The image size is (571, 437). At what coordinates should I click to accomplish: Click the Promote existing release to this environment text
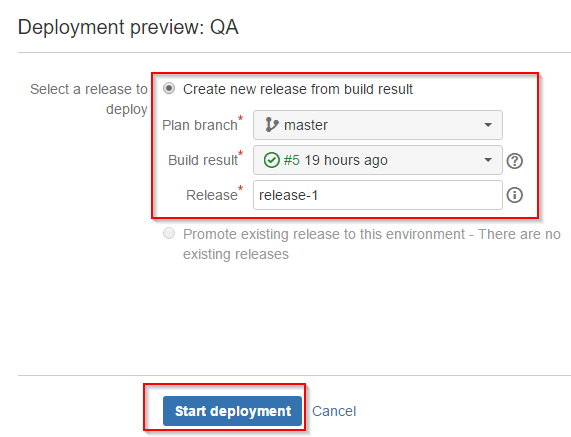[x=324, y=234]
